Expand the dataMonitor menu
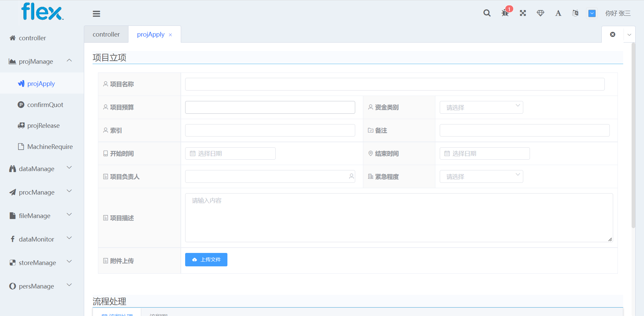The image size is (644, 316). [42, 239]
